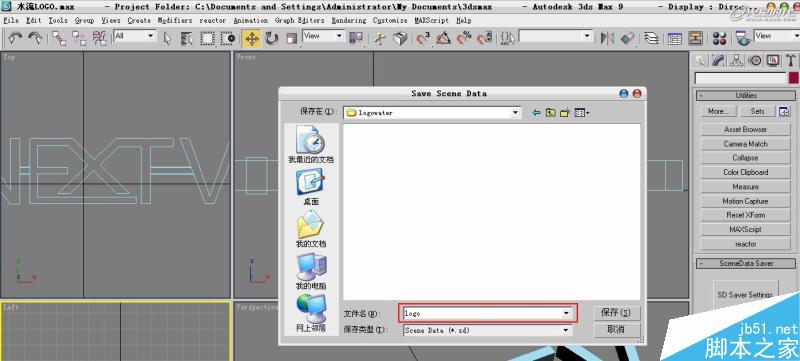This screenshot has height=361, width=800.
Task: Activate the Select and Scale tool
Action: [x=291, y=38]
